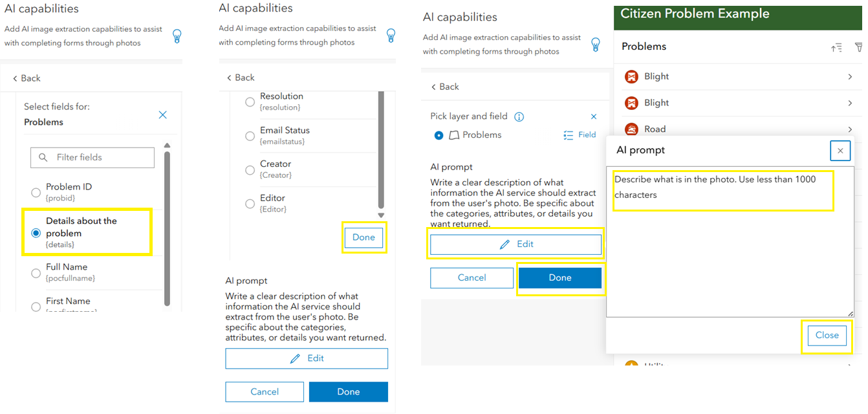Image resolution: width=868 pixels, height=414 pixels.
Task: Click Close in the AI prompt dialog
Action: tap(827, 335)
